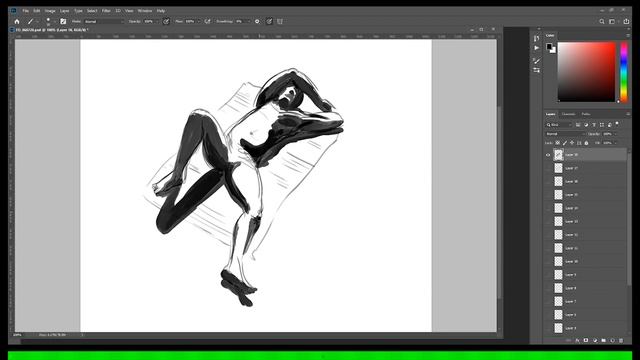
Task: Open the Window menu
Action: [145, 11]
